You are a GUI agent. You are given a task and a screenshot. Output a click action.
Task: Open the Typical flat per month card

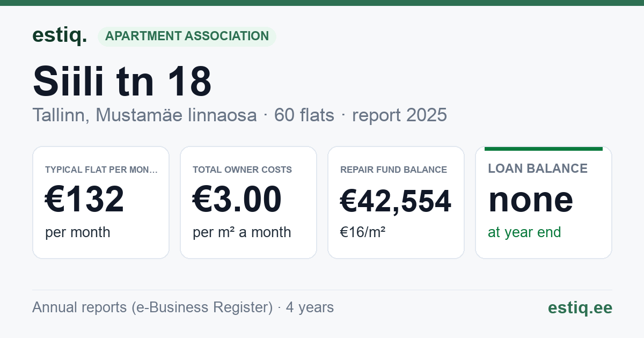pos(101,202)
